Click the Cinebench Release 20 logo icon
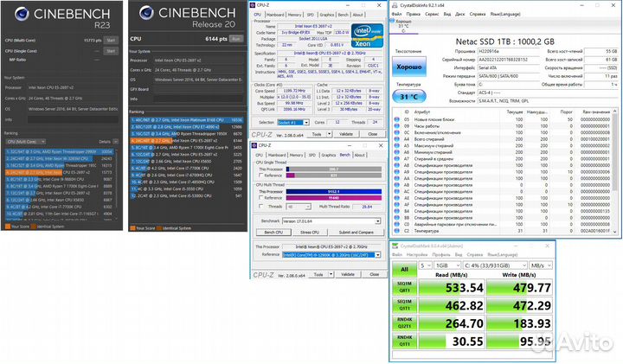 (x=146, y=13)
